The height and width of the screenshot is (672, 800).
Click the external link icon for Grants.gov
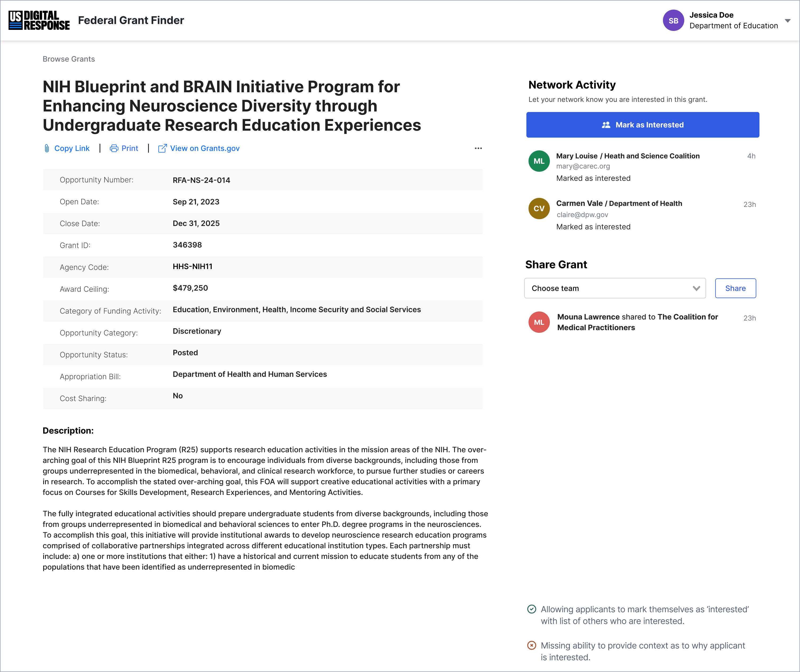162,148
